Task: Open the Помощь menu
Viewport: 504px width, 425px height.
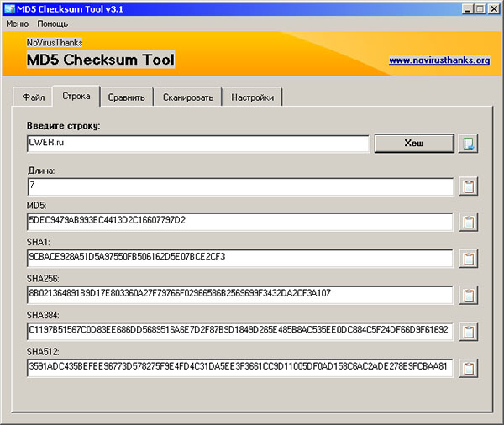Action: [x=52, y=24]
